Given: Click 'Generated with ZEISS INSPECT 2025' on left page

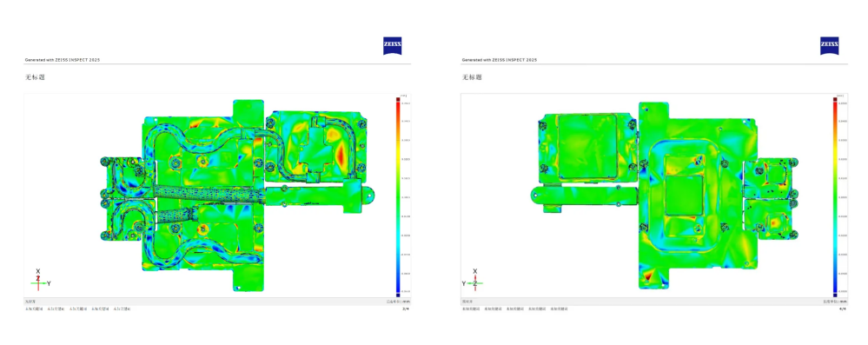Looking at the screenshot, I should 62,60.
